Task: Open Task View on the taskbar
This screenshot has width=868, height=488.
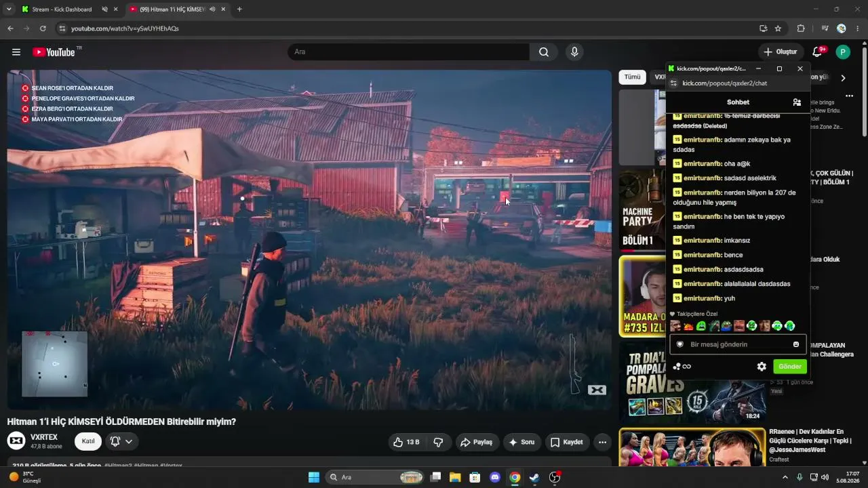Action: 436,477
